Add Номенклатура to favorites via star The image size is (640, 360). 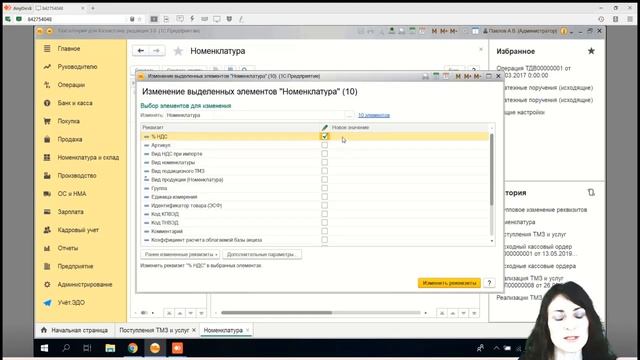pos(178,51)
